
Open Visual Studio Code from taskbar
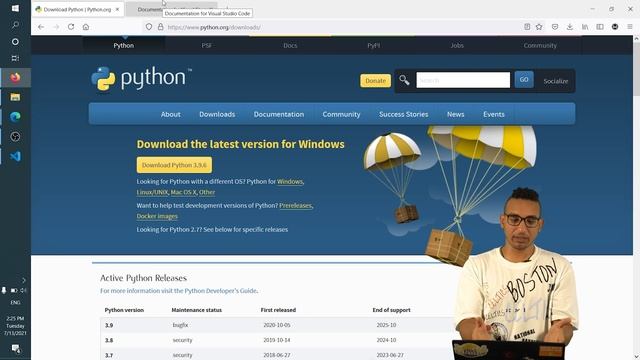(x=15, y=156)
